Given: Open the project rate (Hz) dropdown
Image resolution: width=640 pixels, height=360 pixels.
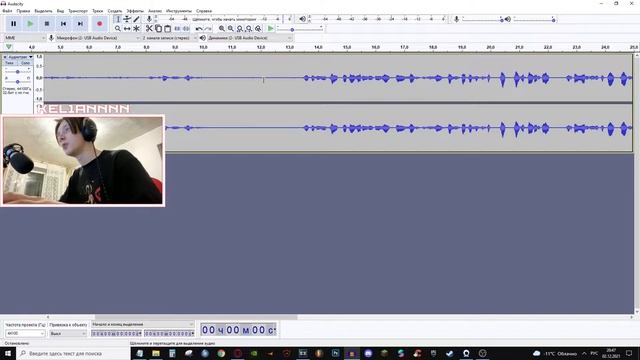Looking at the screenshot, I should (x=25, y=333).
